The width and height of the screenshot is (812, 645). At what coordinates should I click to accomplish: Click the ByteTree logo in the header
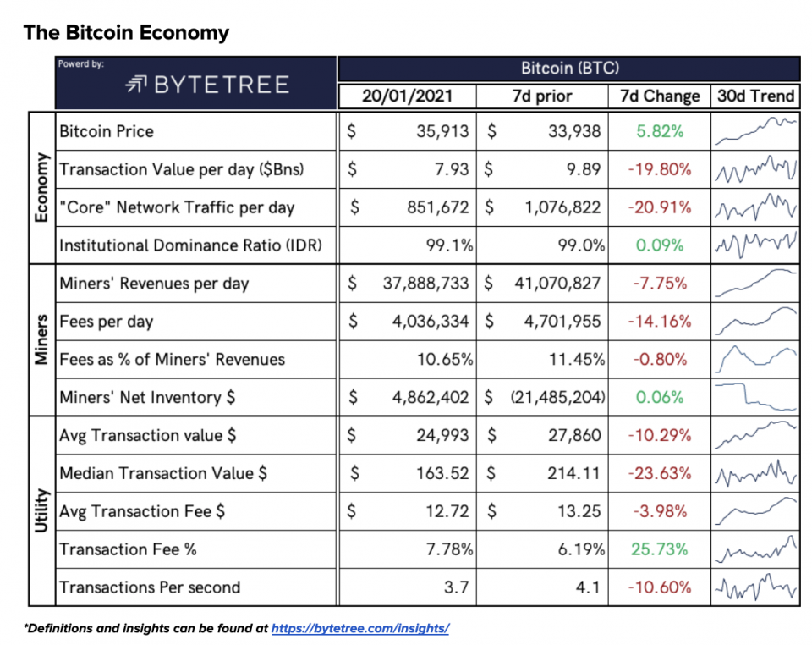tap(206, 85)
